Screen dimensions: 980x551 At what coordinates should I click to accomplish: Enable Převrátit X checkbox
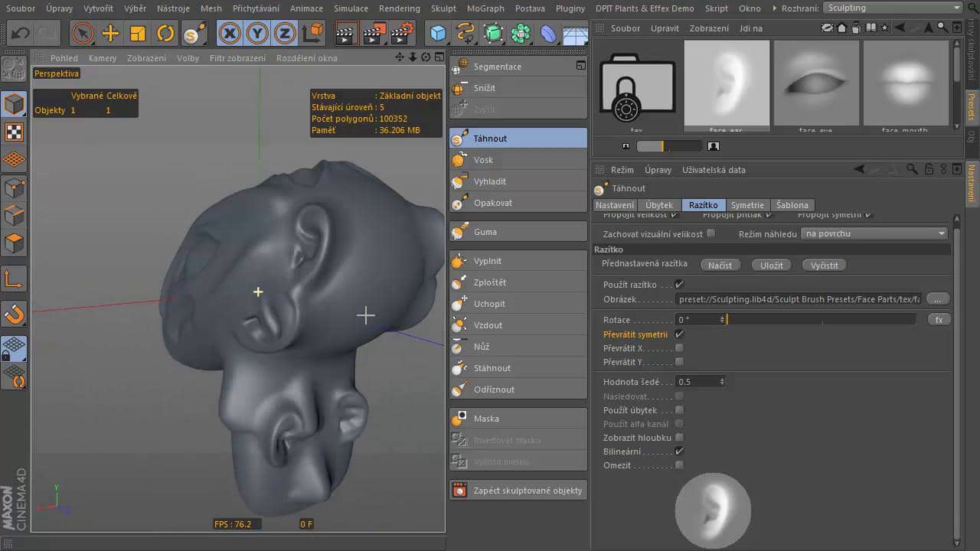pos(679,348)
